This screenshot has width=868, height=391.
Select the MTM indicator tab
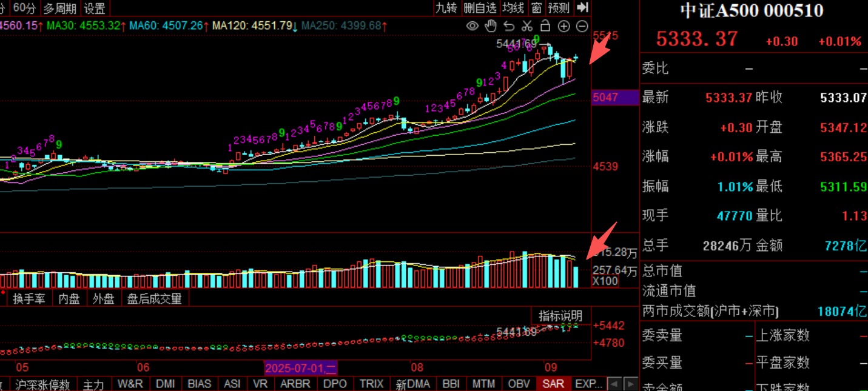point(484,384)
